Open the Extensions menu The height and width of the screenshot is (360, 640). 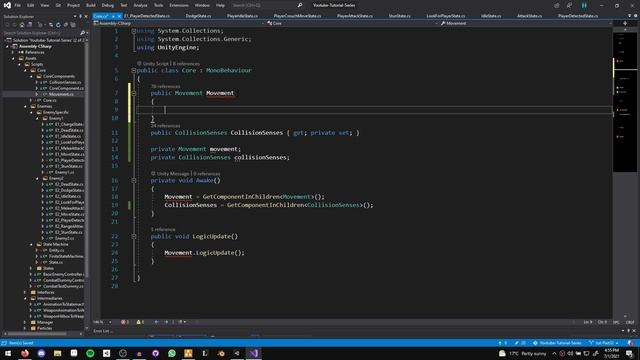point(179,5)
